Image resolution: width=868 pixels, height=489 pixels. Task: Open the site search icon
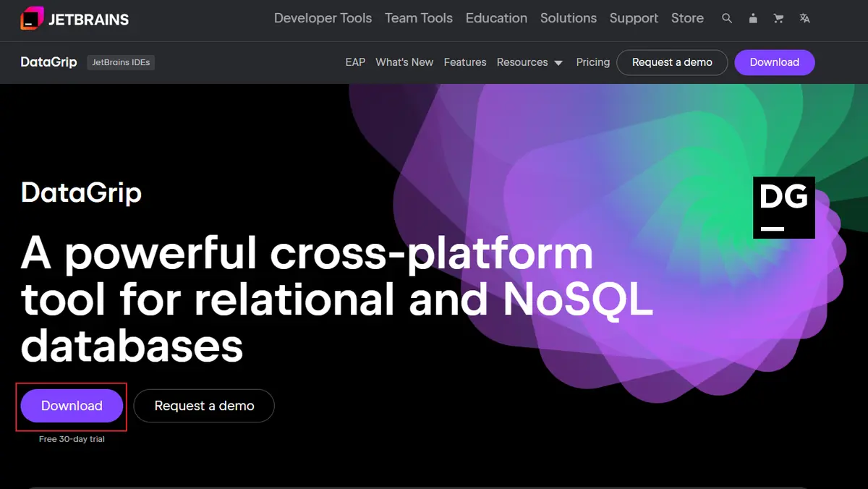click(727, 19)
